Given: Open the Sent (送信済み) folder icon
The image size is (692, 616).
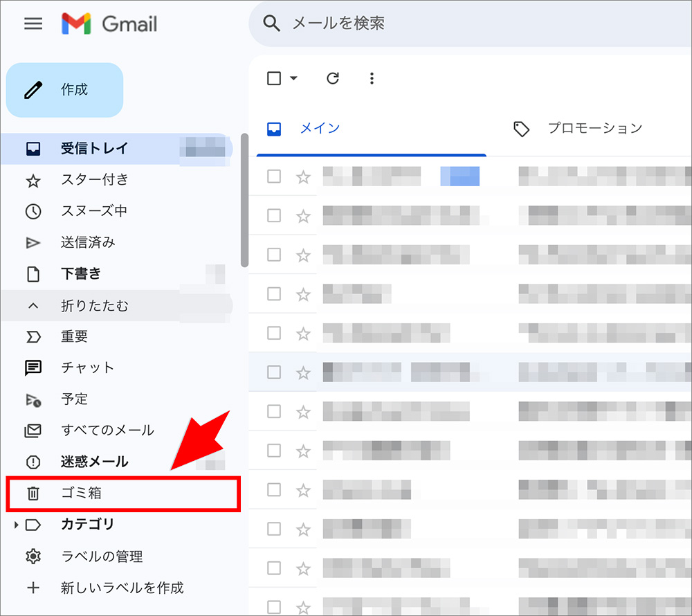Looking at the screenshot, I should click(x=33, y=242).
